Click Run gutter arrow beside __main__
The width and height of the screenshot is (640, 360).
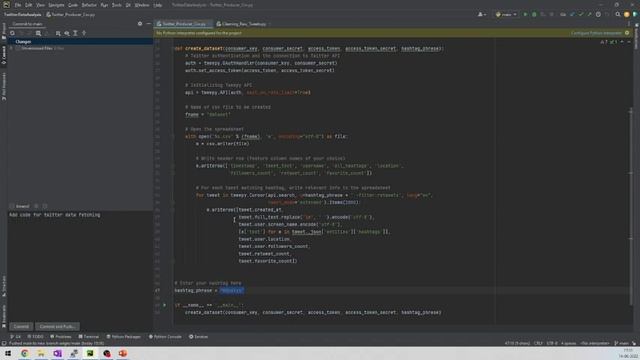tap(164, 305)
